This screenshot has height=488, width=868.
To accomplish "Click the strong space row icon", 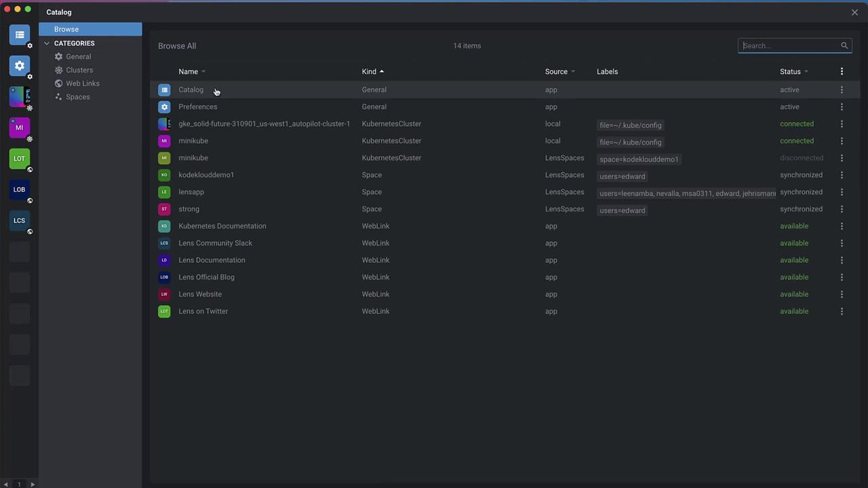I will tap(164, 209).
